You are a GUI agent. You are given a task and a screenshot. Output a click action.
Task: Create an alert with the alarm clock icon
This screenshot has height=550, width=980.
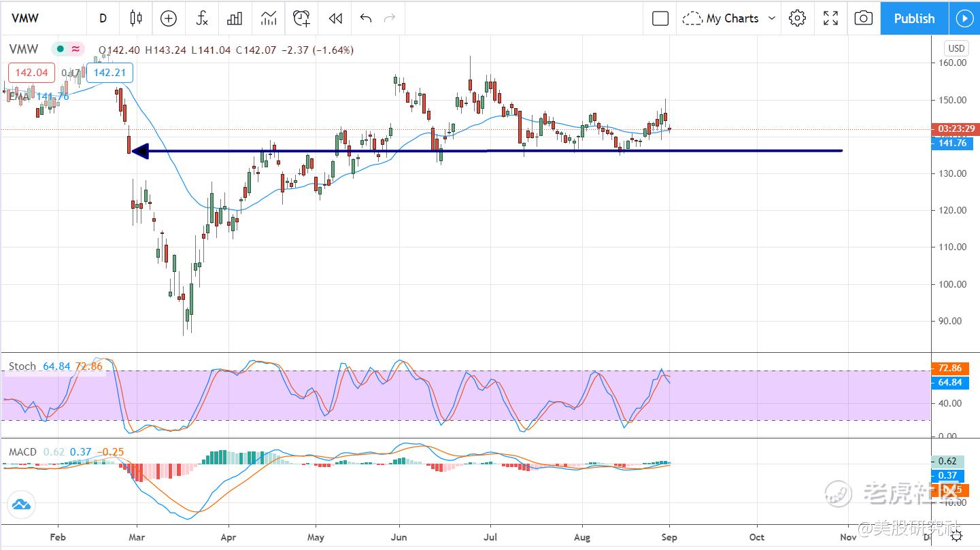click(x=302, y=18)
